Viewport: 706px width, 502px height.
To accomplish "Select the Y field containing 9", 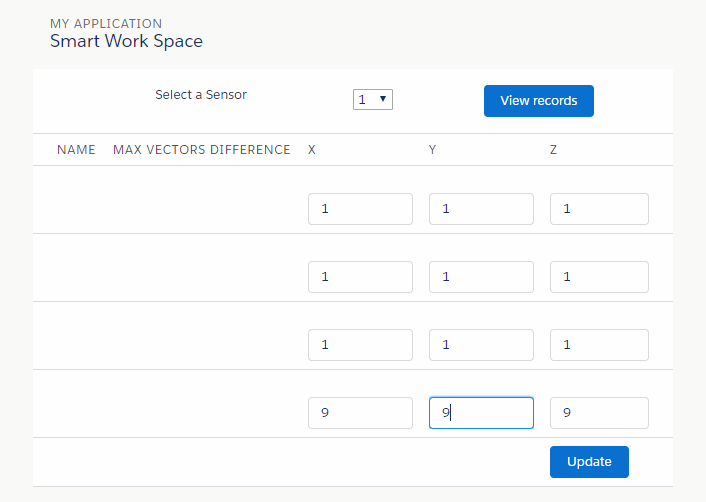I will click(481, 413).
